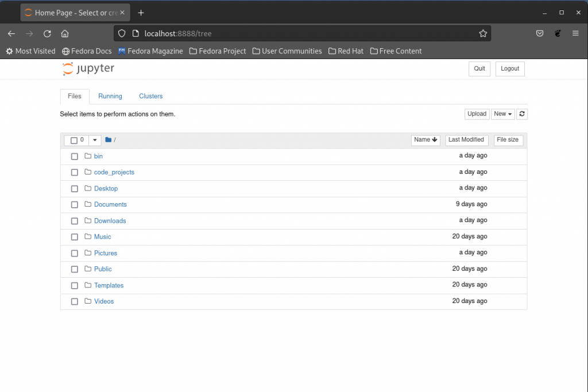Go to the browser home page
The height and width of the screenshot is (392, 588).
click(x=65, y=33)
